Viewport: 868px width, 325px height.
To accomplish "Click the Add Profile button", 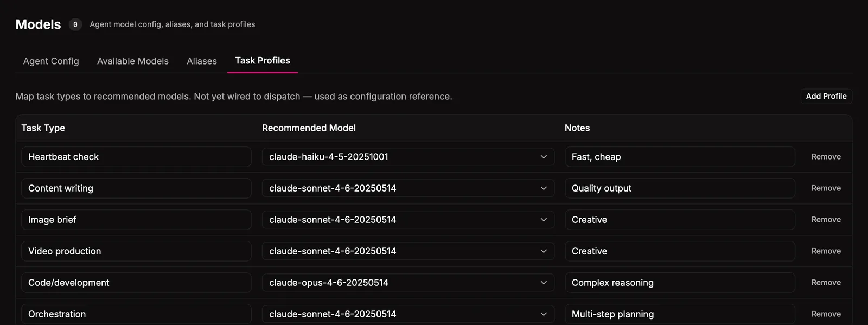I will [x=826, y=96].
